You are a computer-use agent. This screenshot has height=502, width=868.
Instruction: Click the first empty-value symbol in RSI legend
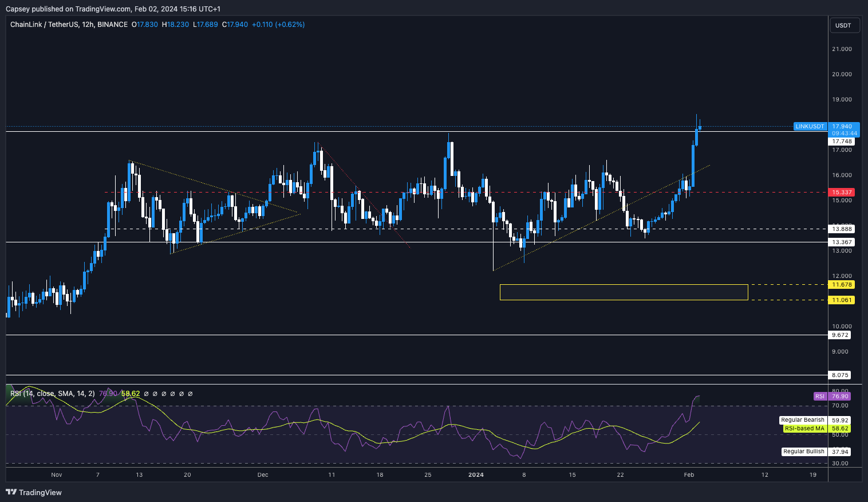click(x=146, y=394)
